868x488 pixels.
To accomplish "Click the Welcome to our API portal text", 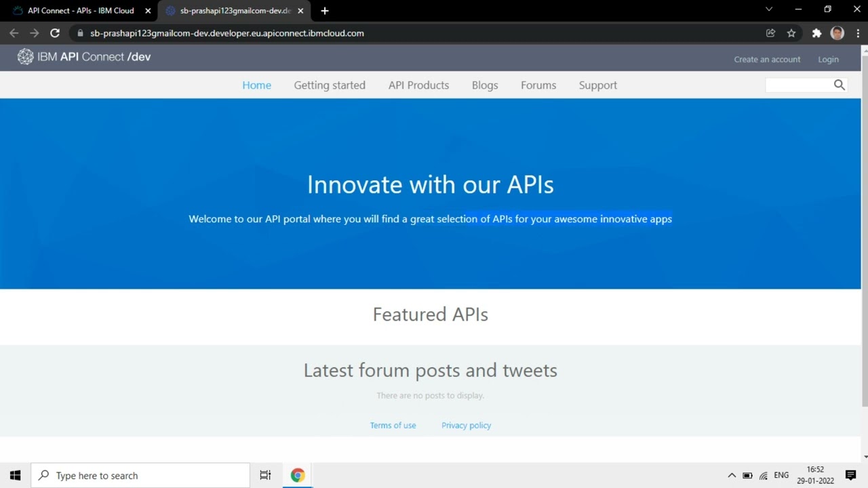I will coord(431,219).
